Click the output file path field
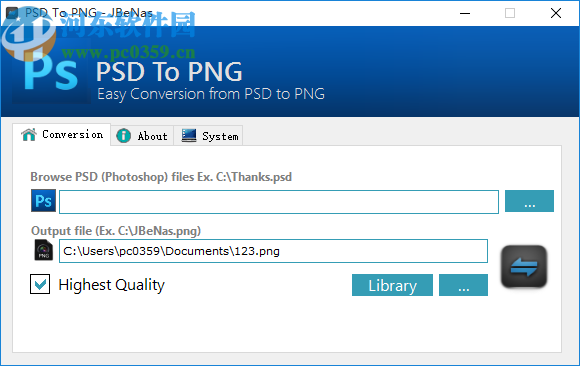 (x=273, y=251)
